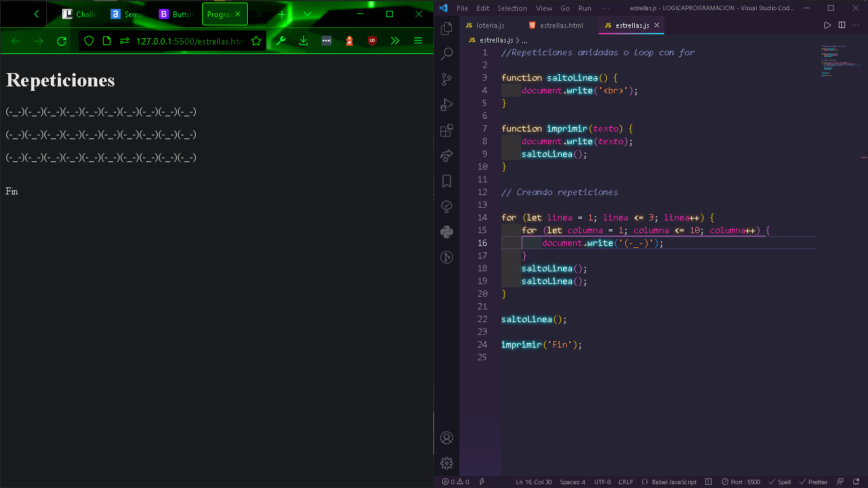Screen dimensions: 868x488
Task: List all browser tabs dropdown
Action: coord(308,14)
